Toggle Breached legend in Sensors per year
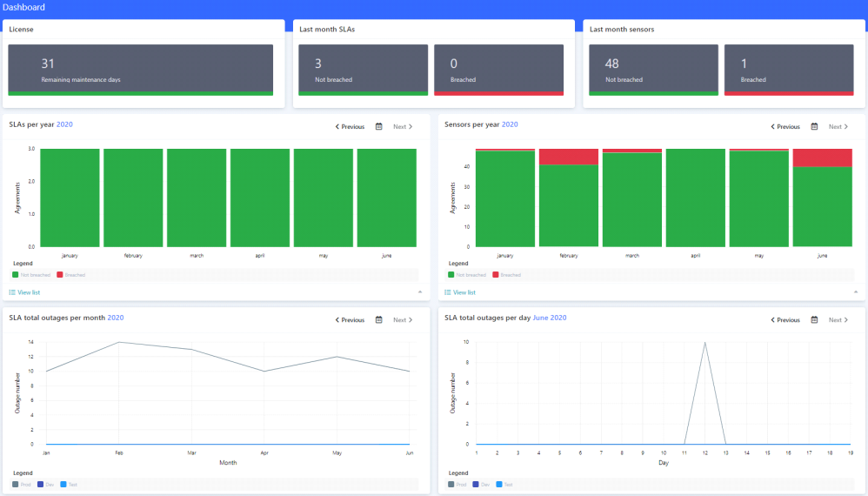The image size is (868, 496). pos(507,275)
